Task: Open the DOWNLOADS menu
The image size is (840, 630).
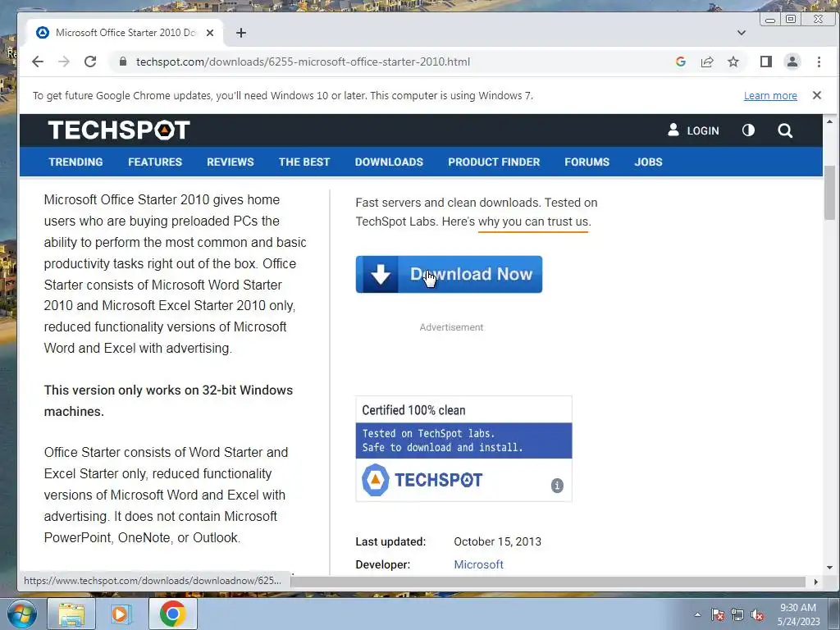Action: click(389, 162)
